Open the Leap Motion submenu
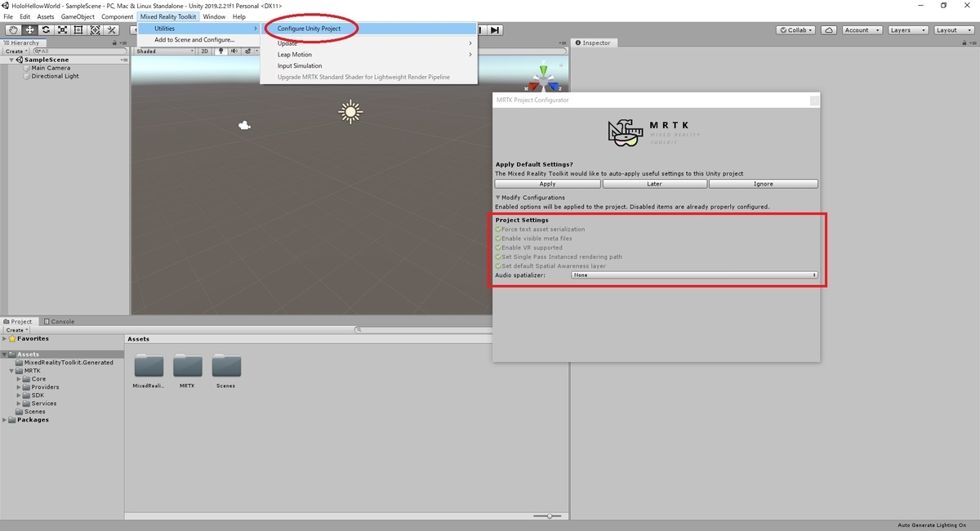The height and width of the screenshot is (531, 980). (x=370, y=55)
